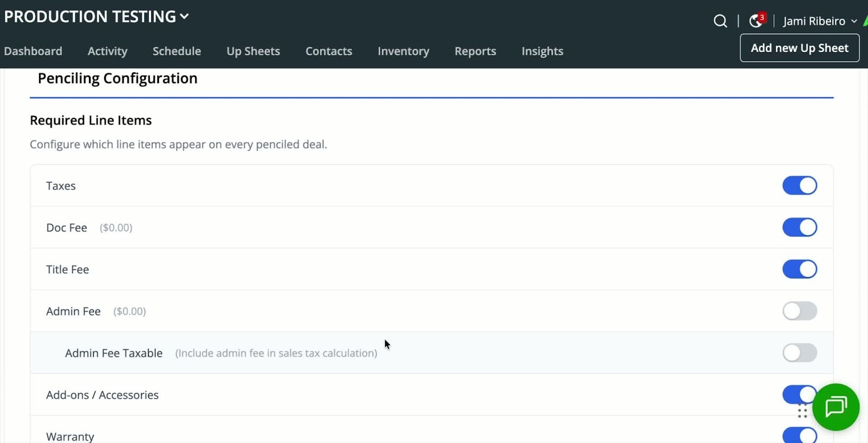Open the Reports link

[475, 51]
